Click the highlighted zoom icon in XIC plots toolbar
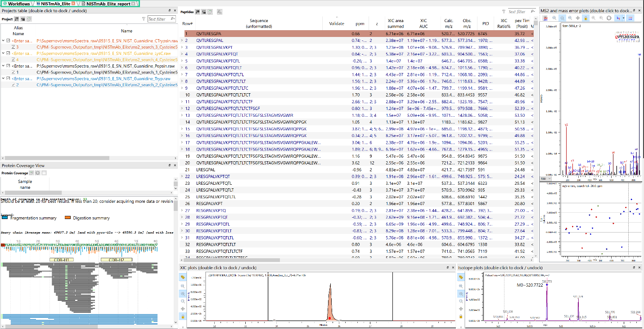644x329 pixels. (x=183, y=293)
